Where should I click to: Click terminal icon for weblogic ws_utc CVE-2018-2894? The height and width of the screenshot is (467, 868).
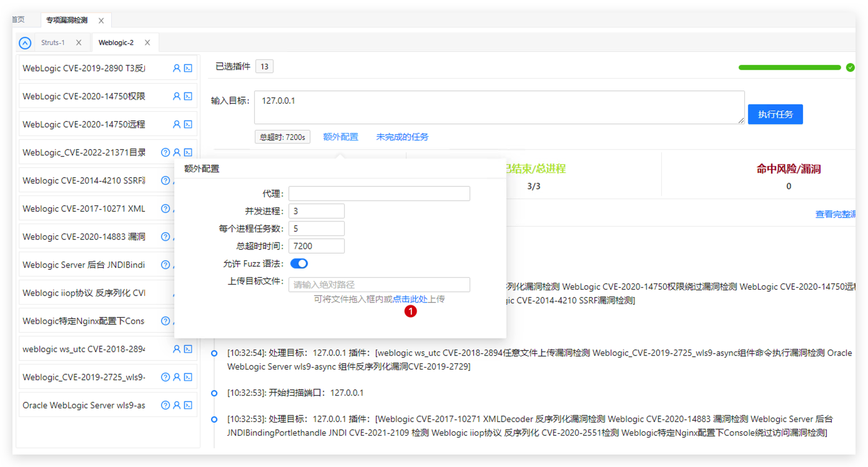[188, 349]
